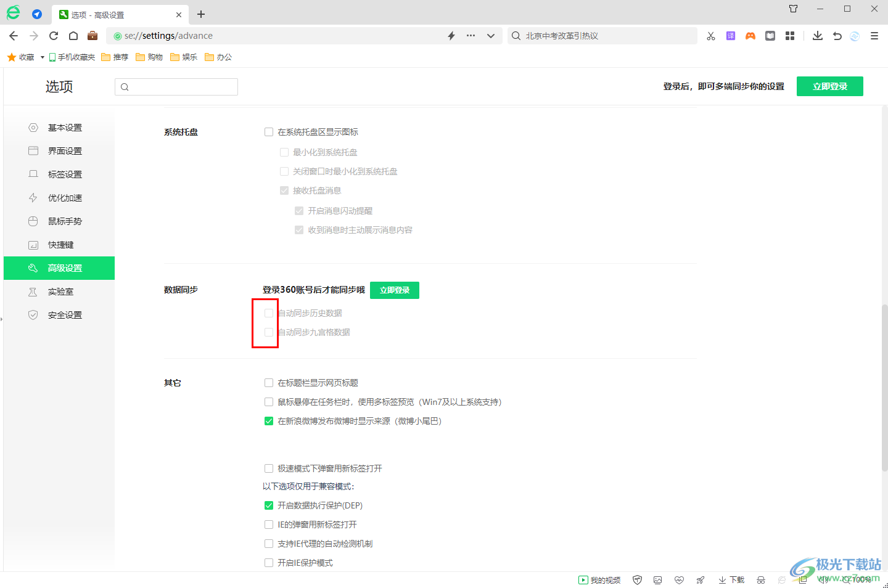Viewport: 888px width, 588px height.
Task: Click the settings page vertical scrollbar
Action: point(884,388)
